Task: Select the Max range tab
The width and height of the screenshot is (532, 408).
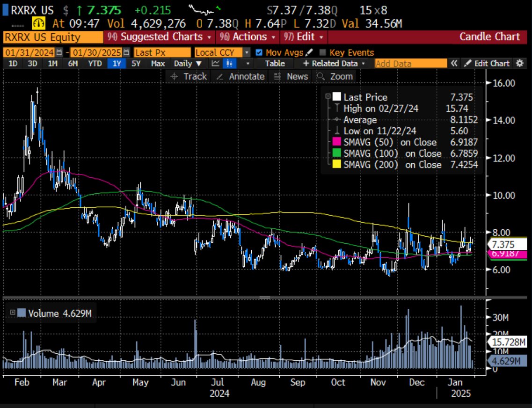Action: click(158, 64)
